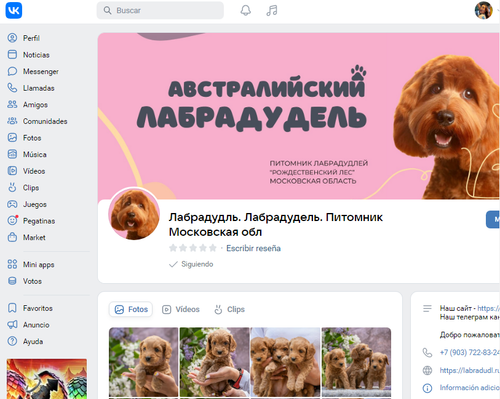500x399 pixels.
Task: Open the user avatar account menu
Action: coord(483,10)
